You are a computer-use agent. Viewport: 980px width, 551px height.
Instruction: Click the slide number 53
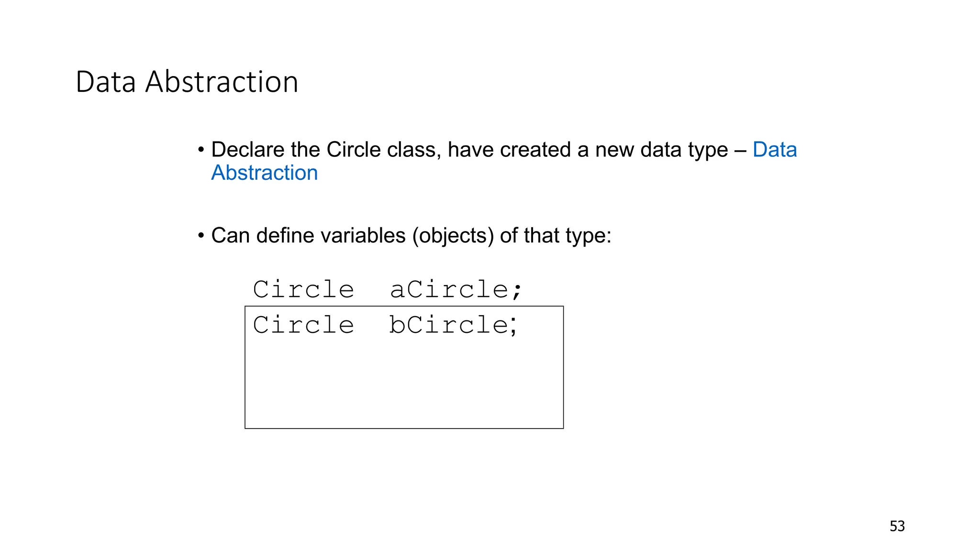click(897, 526)
